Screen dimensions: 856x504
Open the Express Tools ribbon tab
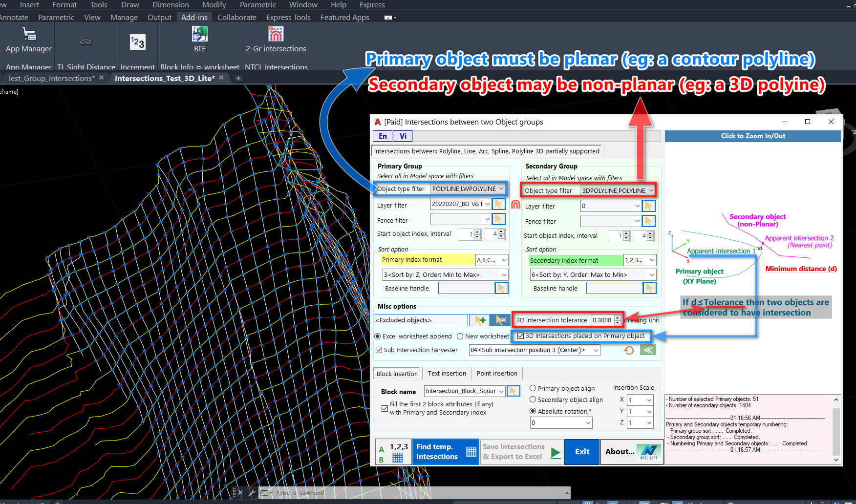coord(288,17)
